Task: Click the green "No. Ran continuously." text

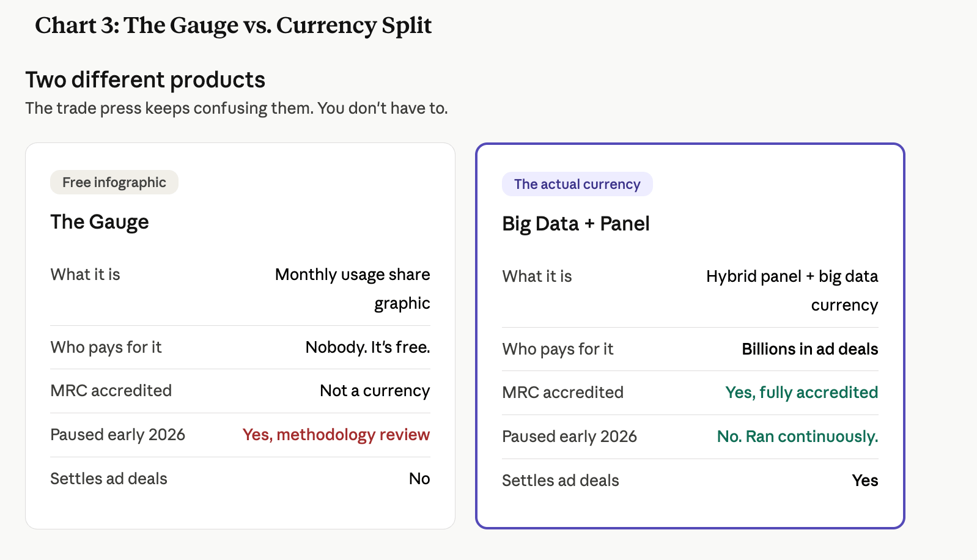Action: pyautogui.click(x=797, y=437)
